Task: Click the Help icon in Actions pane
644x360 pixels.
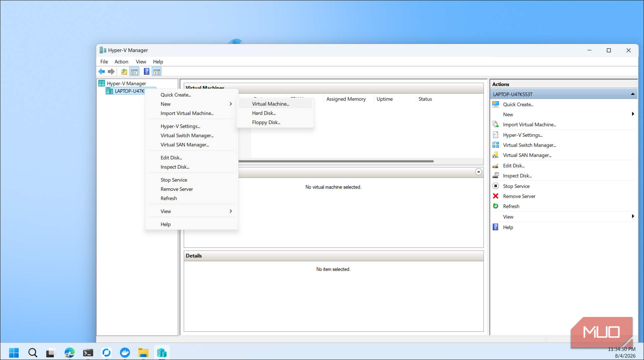Action: [x=496, y=227]
